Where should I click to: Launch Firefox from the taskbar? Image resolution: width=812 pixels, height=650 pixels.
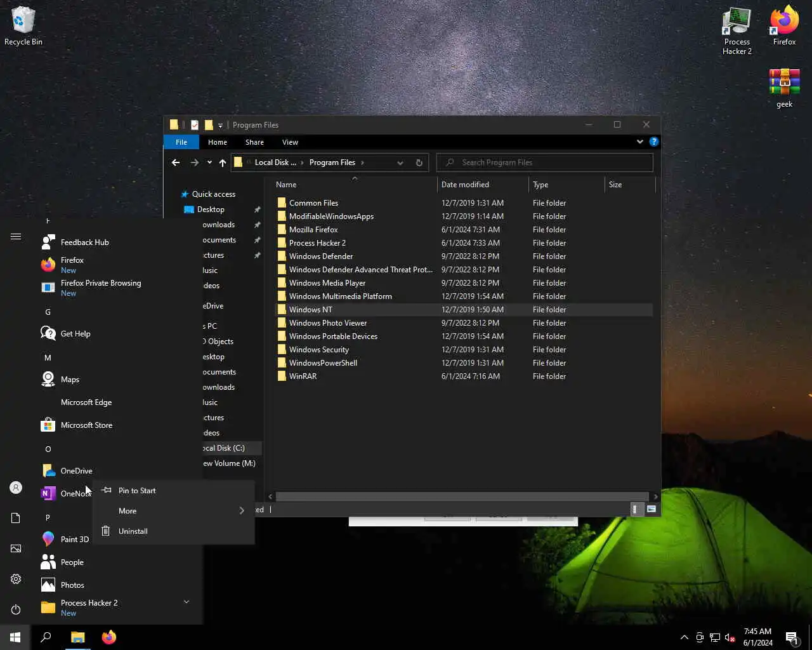coord(109,637)
